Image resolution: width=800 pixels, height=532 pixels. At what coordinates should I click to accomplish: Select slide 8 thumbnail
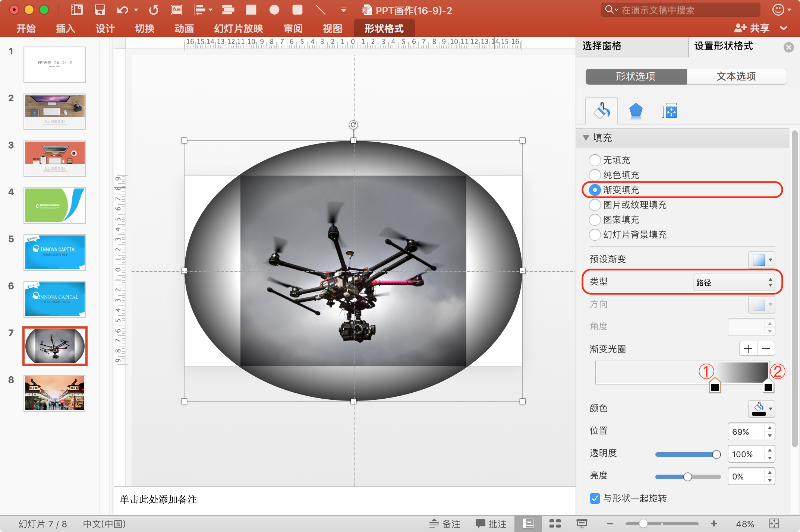click(x=55, y=393)
